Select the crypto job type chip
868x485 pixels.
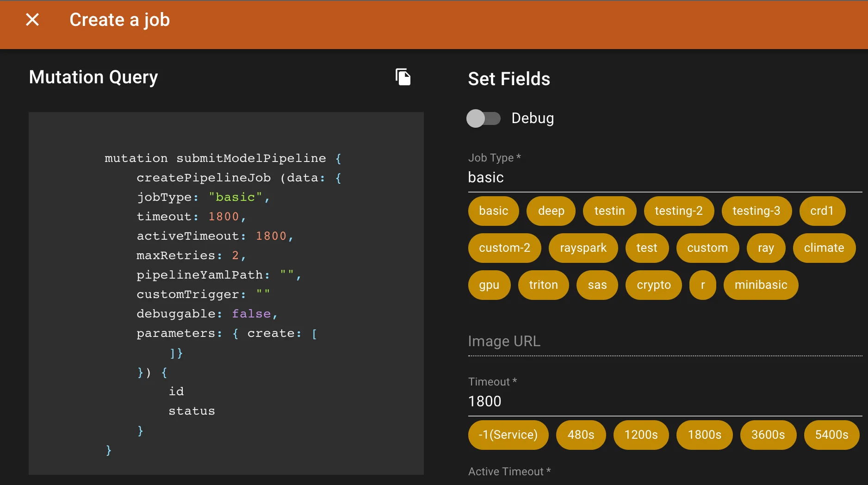pyautogui.click(x=654, y=285)
